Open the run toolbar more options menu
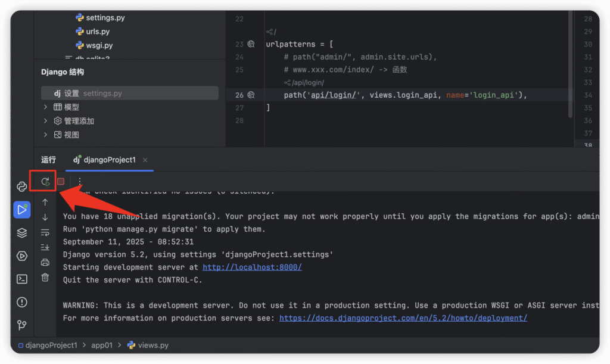Image resolution: width=610 pixels, height=364 pixels. pos(80,181)
